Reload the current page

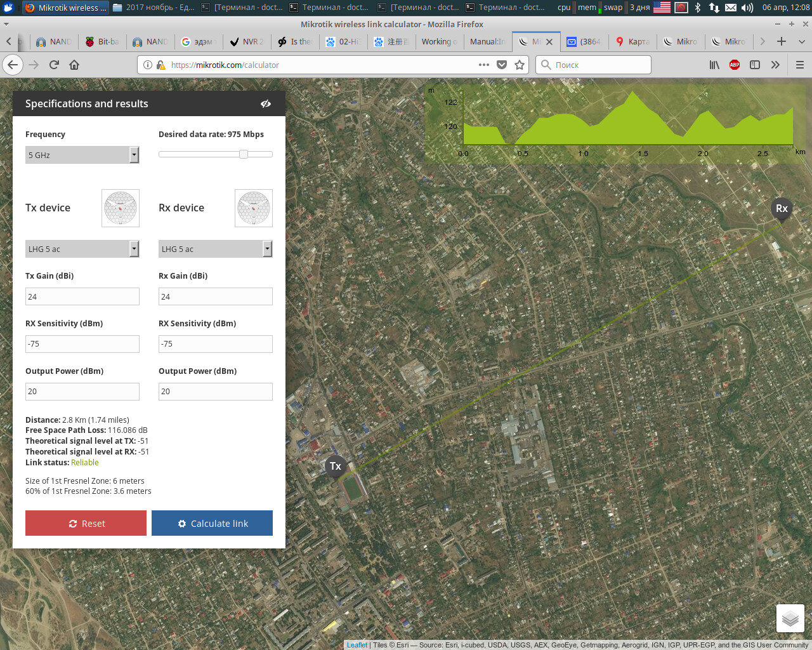click(x=54, y=65)
